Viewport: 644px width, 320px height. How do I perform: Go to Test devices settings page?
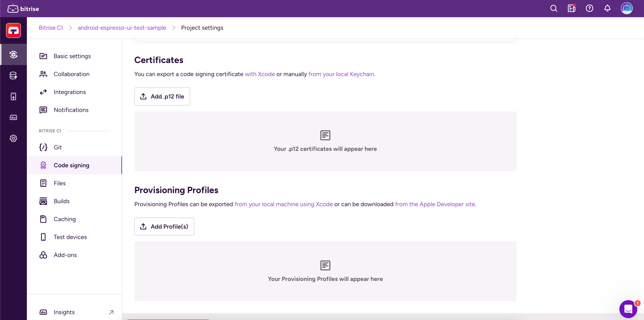70,237
